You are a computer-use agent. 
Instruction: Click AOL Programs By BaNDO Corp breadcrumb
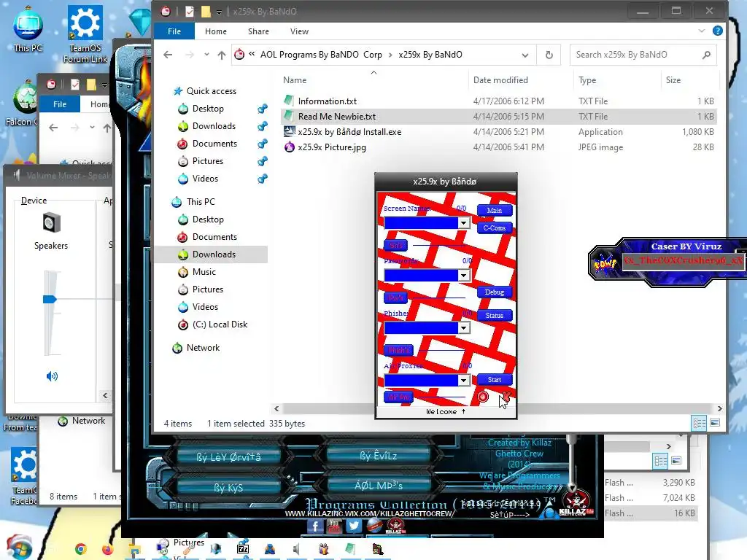[321, 55]
